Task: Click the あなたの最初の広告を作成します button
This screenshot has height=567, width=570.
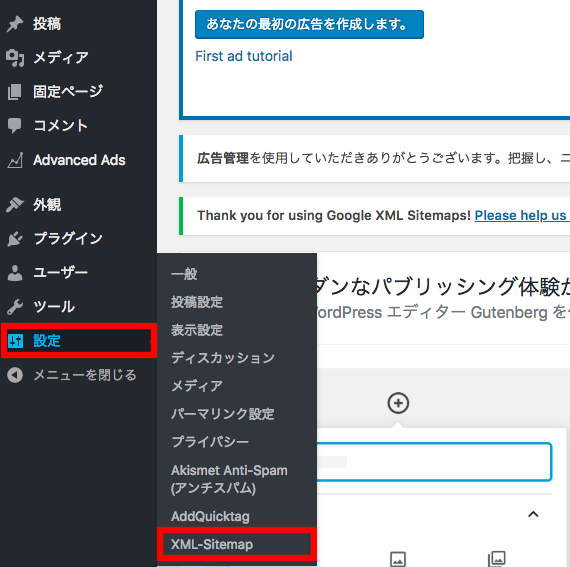Action: pos(309,24)
